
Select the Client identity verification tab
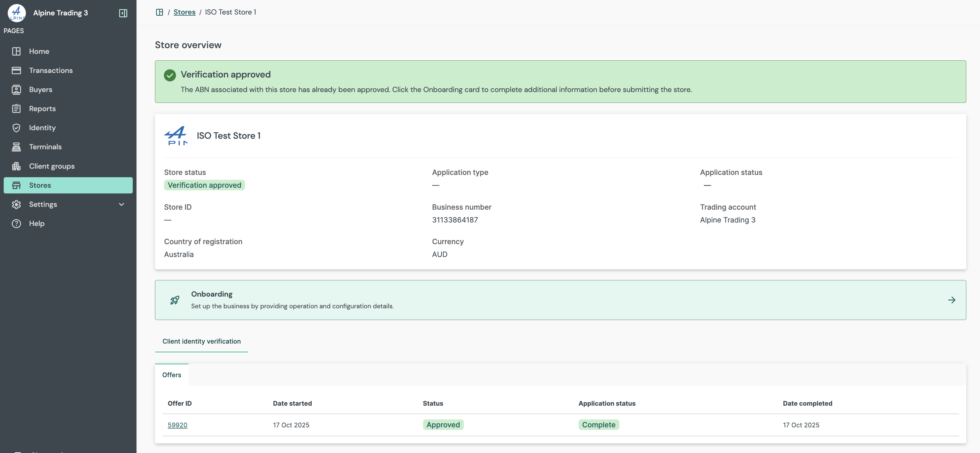click(201, 341)
